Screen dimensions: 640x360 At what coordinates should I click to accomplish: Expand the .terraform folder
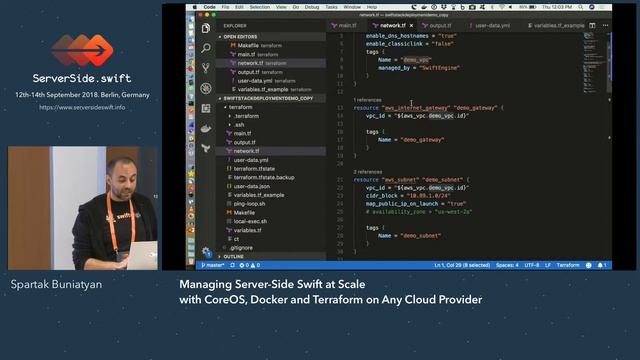tap(247, 116)
